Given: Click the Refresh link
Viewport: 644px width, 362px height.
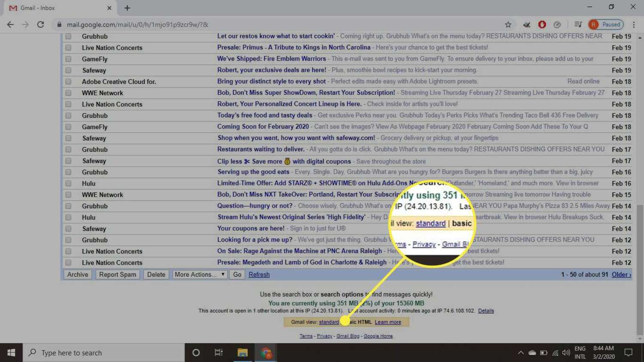Looking at the screenshot, I should [x=259, y=274].
